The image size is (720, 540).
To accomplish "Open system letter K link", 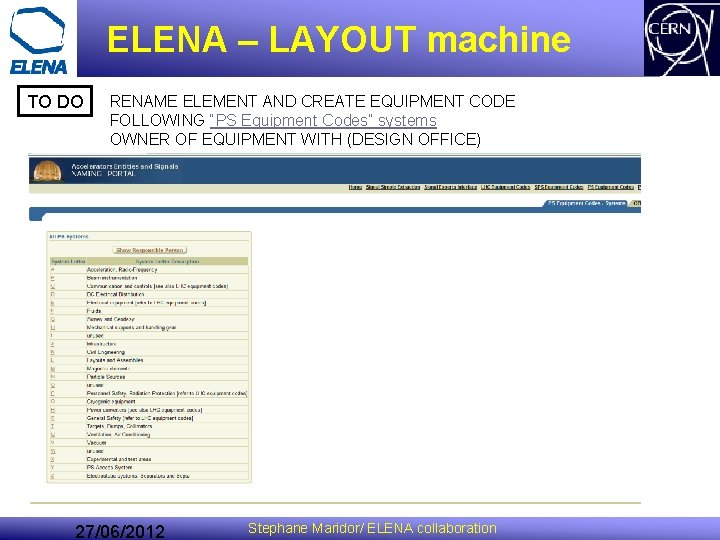I will [52, 352].
